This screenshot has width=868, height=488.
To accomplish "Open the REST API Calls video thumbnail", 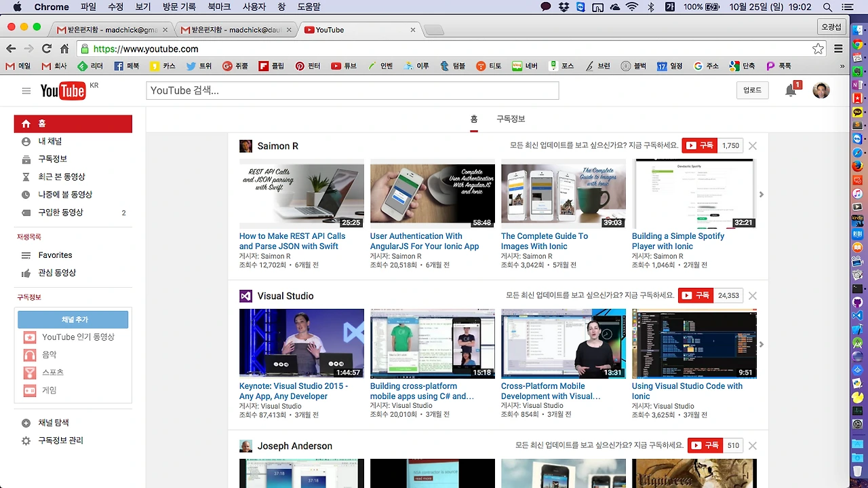I will point(301,193).
